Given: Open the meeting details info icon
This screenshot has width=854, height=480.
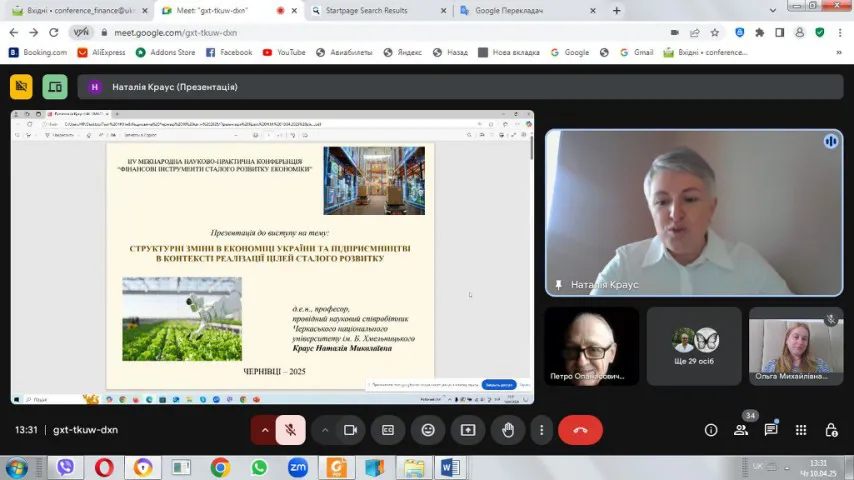Looking at the screenshot, I should click(711, 430).
